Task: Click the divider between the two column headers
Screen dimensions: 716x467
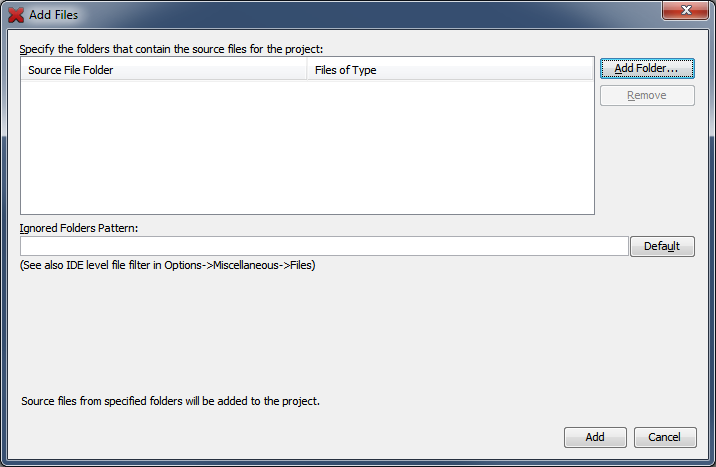Action: pyautogui.click(x=307, y=70)
